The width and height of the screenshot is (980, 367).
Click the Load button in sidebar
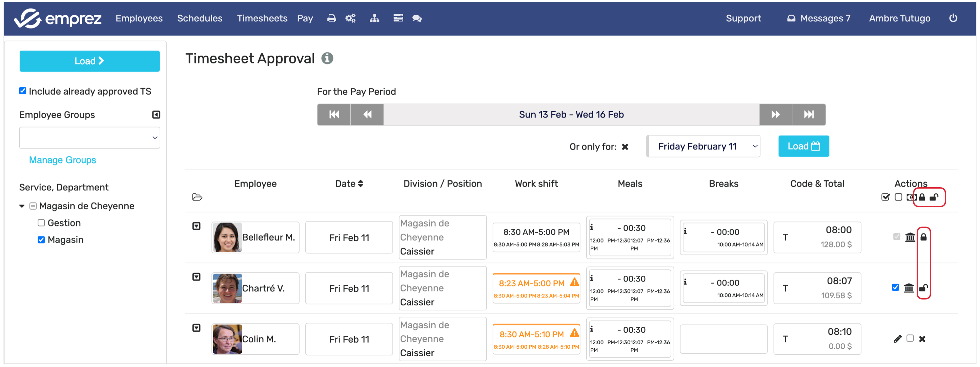89,61
